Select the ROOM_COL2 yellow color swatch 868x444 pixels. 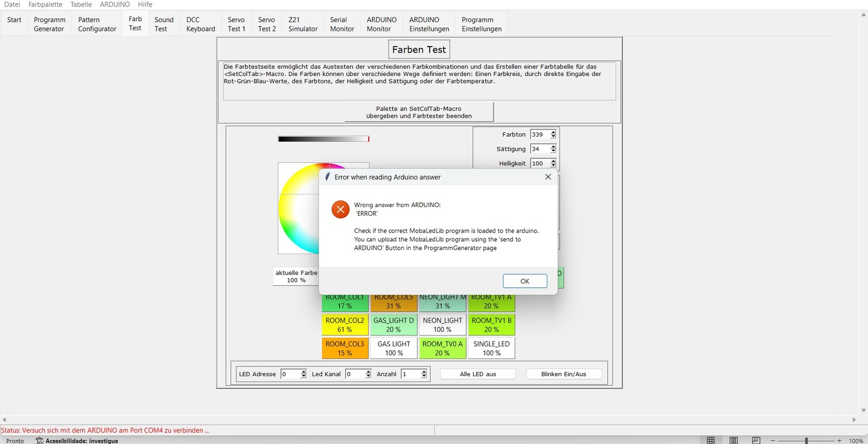coord(345,325)
